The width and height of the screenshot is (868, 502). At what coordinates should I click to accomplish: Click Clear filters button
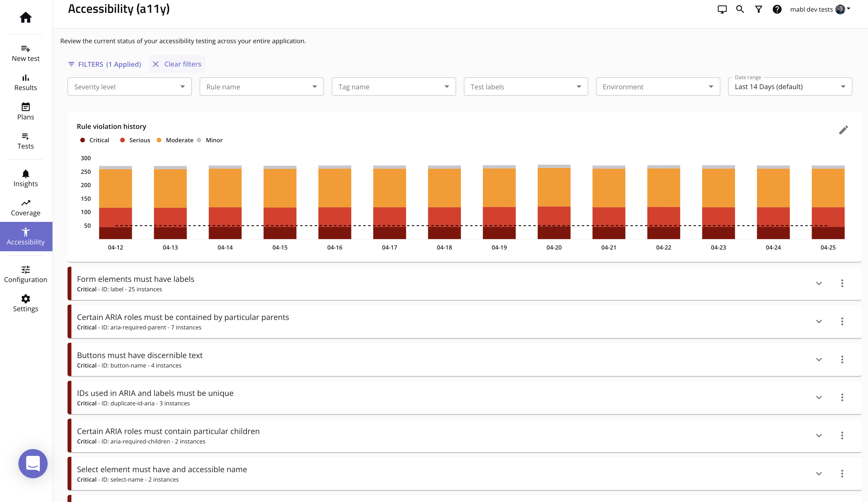[177, 64]
